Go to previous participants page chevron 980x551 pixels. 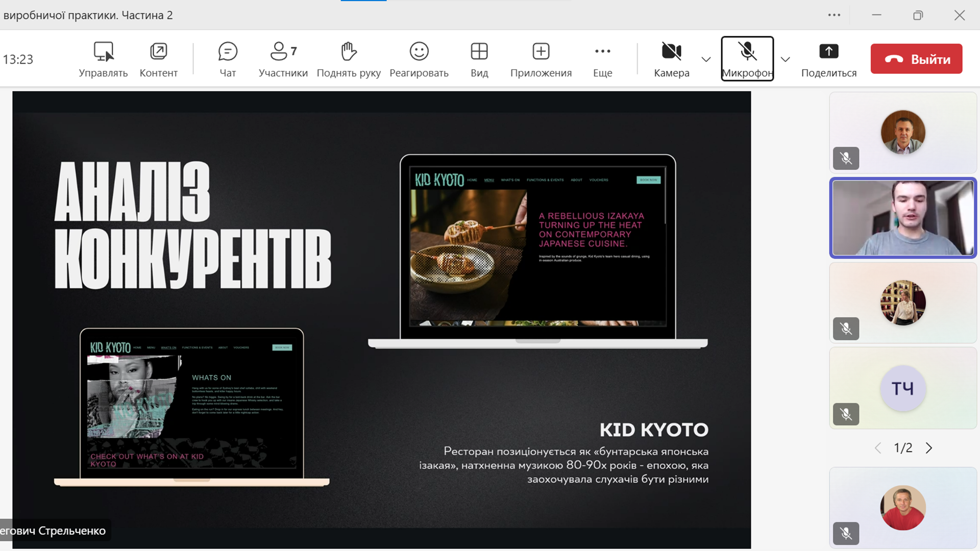(878, 448)
